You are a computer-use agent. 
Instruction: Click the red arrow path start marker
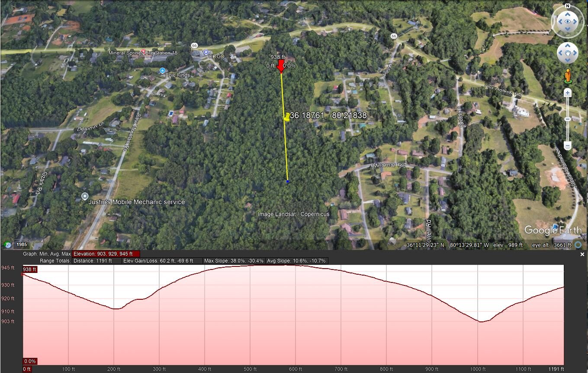point(281,65)
